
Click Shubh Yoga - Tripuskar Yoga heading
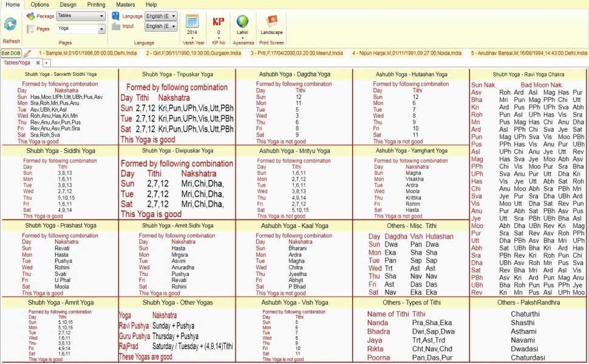(178, 74)
